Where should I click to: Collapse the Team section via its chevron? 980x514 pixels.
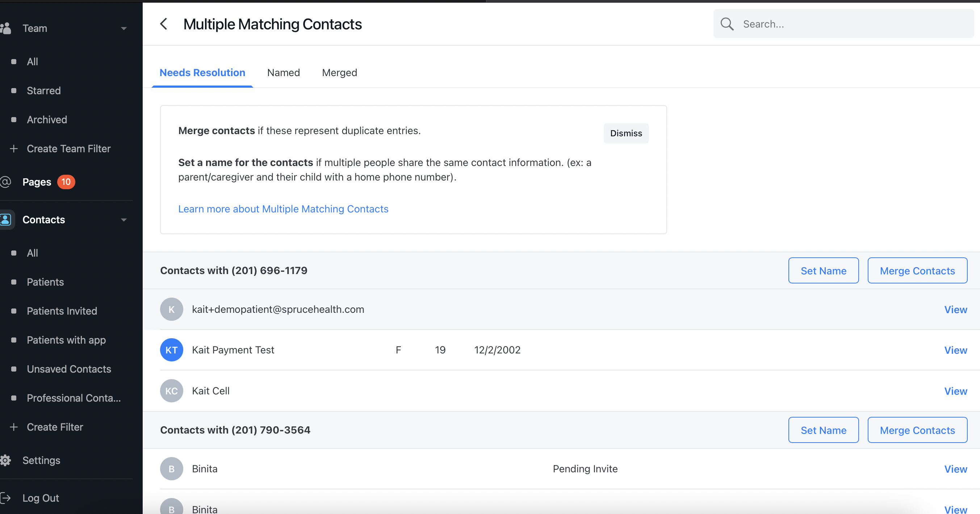coord(123,28)
